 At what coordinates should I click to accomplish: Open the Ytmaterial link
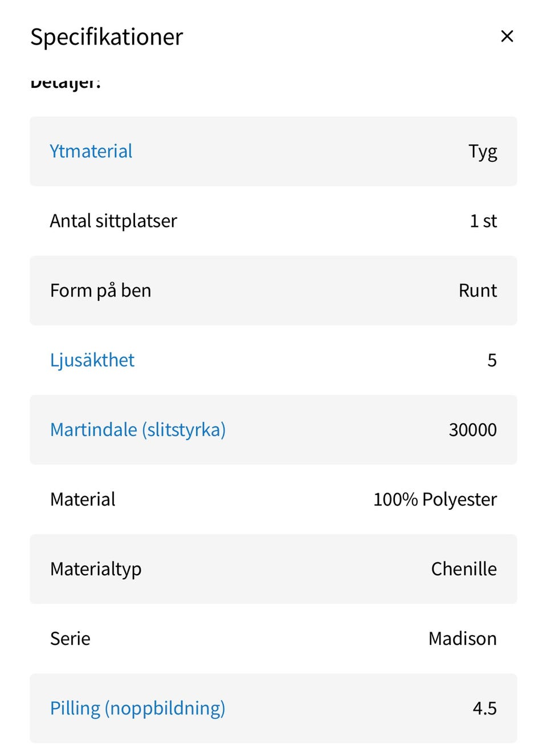click(x=91, y=151)
